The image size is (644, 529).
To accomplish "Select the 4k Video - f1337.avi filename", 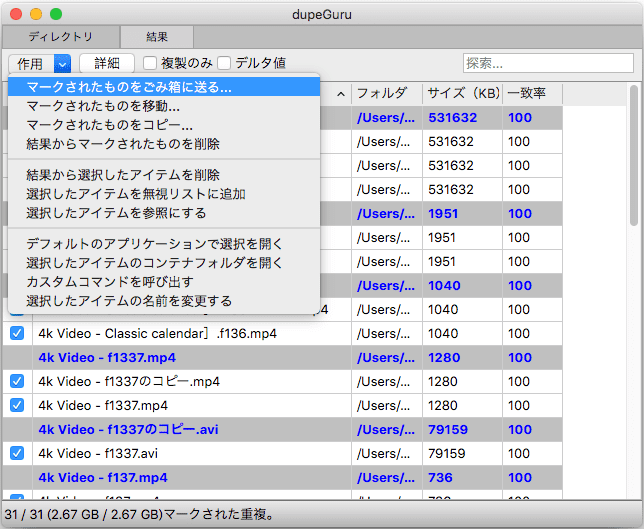I will coord(98,453).
